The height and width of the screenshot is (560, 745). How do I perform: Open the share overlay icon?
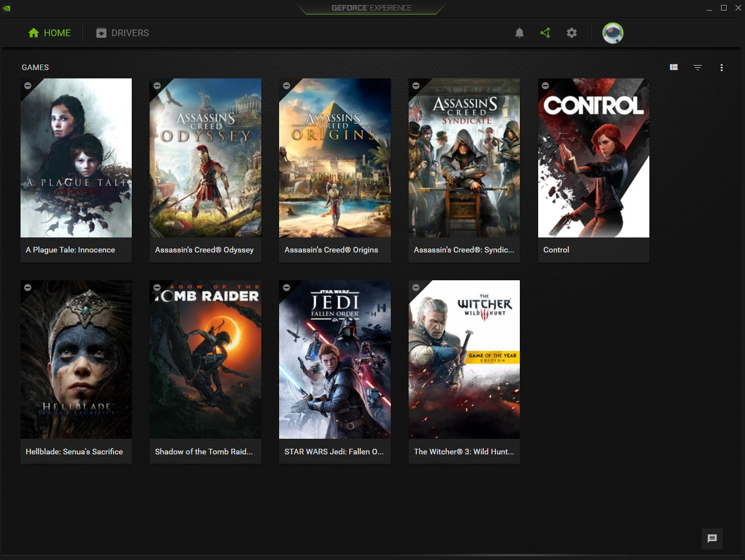[545, 33]
